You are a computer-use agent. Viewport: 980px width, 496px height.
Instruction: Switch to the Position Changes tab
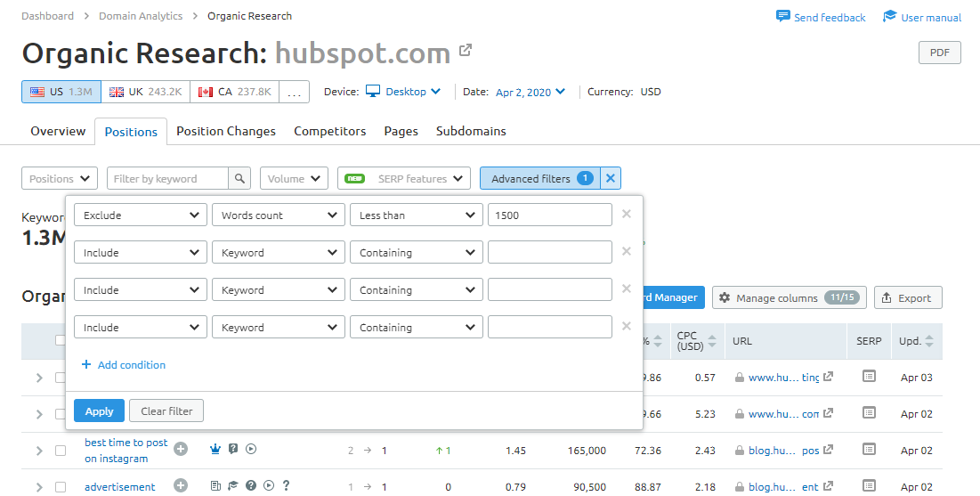coord(225,132)
